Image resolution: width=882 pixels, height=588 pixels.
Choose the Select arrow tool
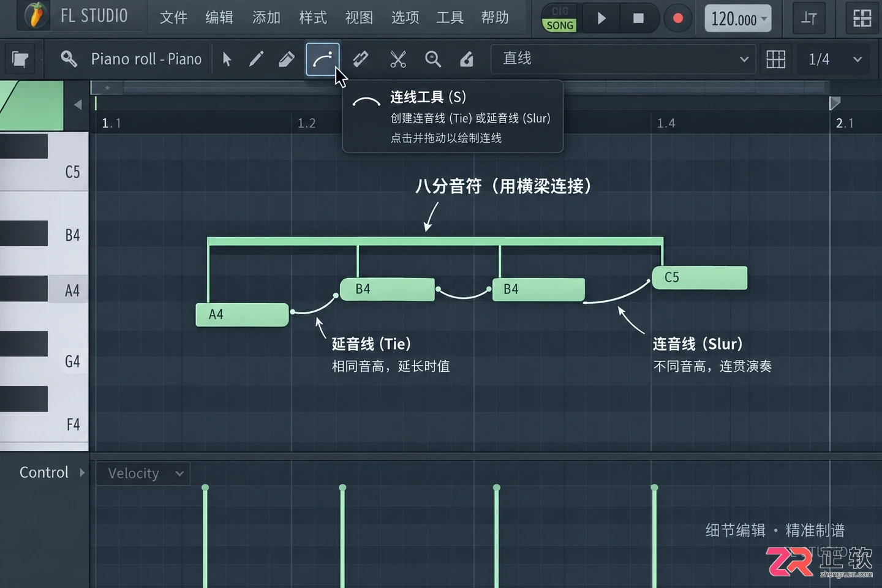(227, 59)
